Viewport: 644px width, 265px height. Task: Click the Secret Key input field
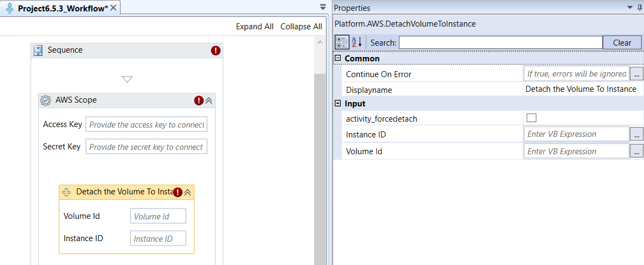[147, 147]
